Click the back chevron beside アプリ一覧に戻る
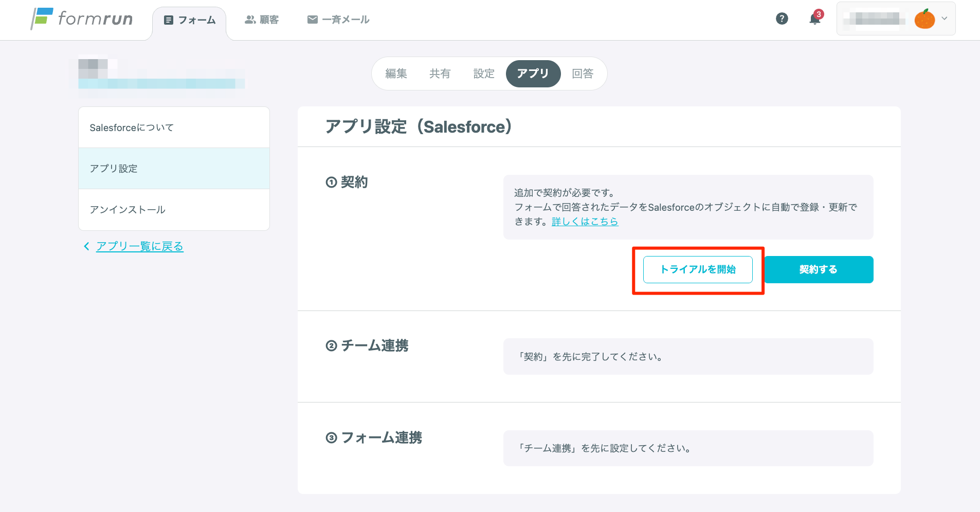Image resolution: width=980 pixels, height=512 pixels. [x=86, y=246]
